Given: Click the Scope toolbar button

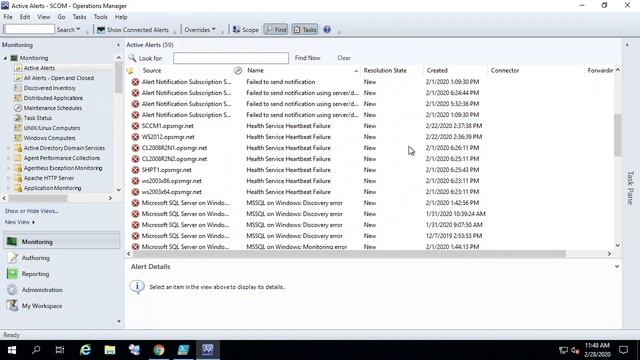Looking at the screenshot, I should pyautogui.click(x=246, y=29).
